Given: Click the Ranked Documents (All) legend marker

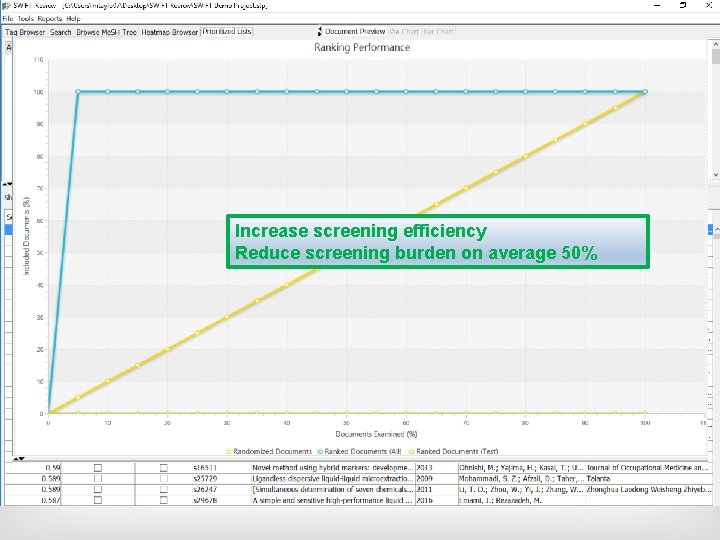Looking at the screenshot, I should pyautogui.click(x=320, y=451).
